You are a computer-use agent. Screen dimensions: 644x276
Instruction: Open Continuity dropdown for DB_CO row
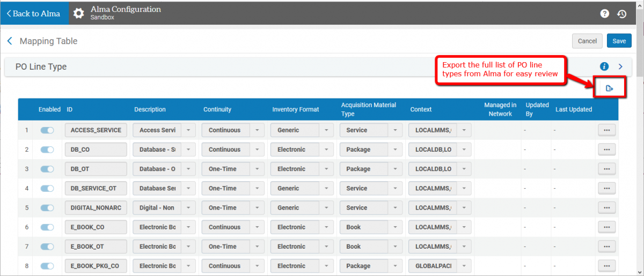pos(257,150)
